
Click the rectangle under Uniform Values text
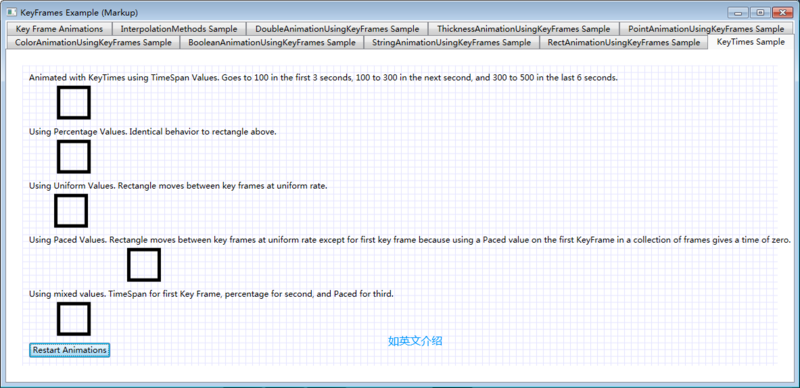click(x=71, y=210)
